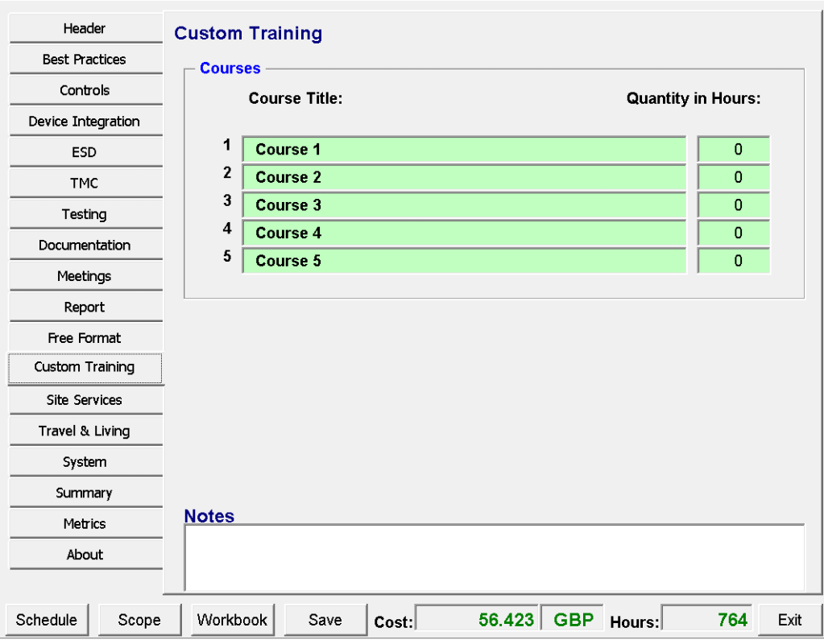Edit the Course 3 title field

tap(464, 205)
